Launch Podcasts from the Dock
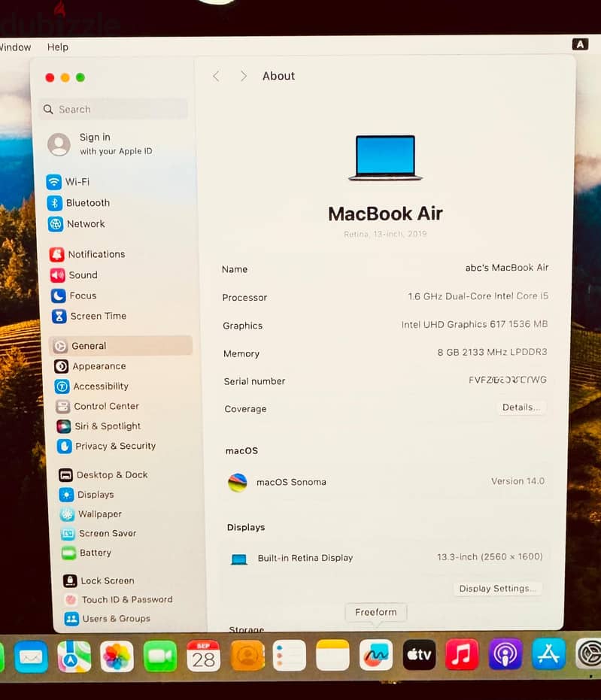Image resolution: width=601 pixels, height=700 pixels. (505, 654)
